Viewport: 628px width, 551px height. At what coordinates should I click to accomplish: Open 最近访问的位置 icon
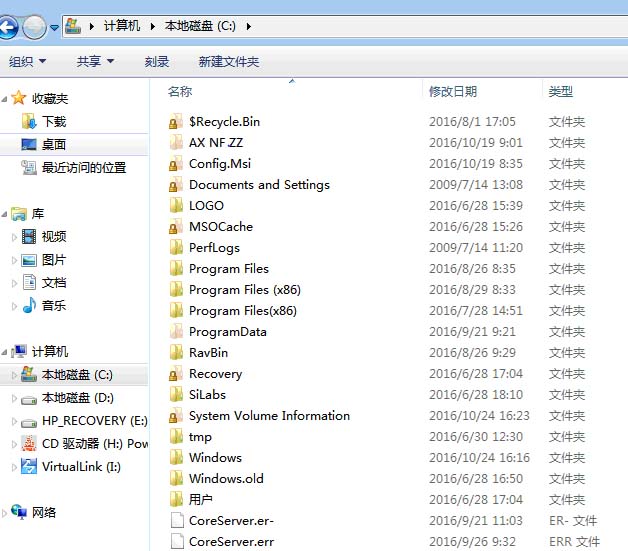(29, 167)
